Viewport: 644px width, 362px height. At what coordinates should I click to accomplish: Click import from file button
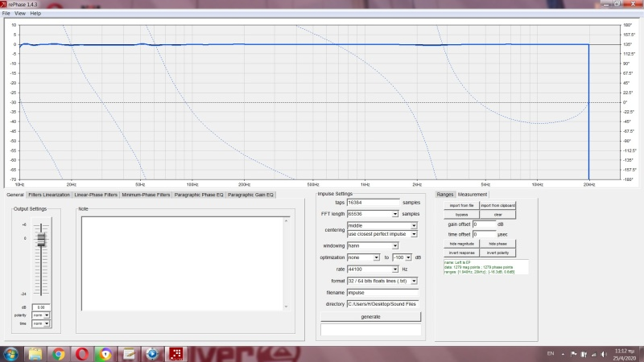click(462, 205)
